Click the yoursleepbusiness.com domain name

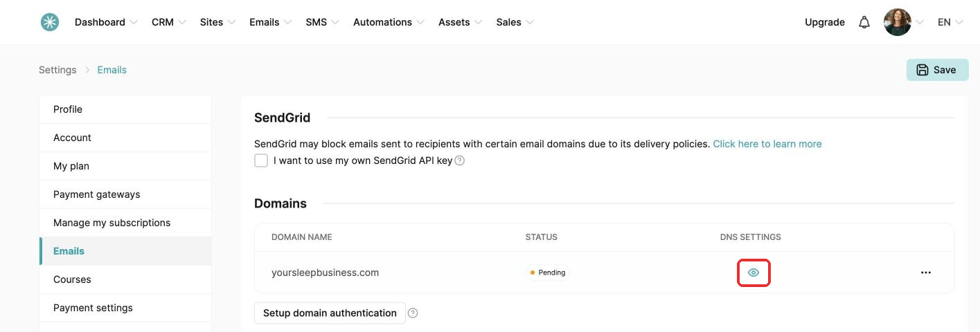(325, 273)
